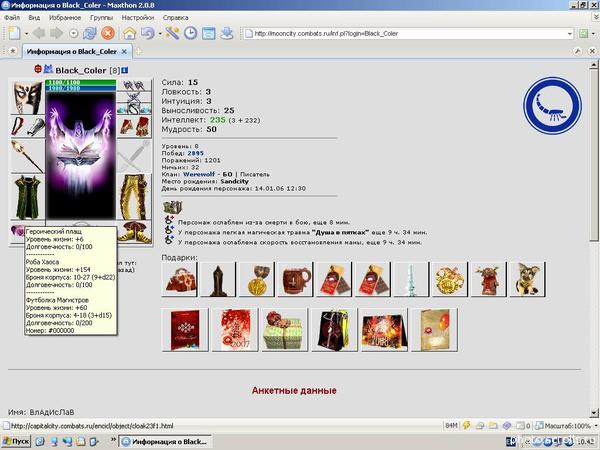Click the golden pants equipment slot

pyautogui.click(x=134, y=197)
